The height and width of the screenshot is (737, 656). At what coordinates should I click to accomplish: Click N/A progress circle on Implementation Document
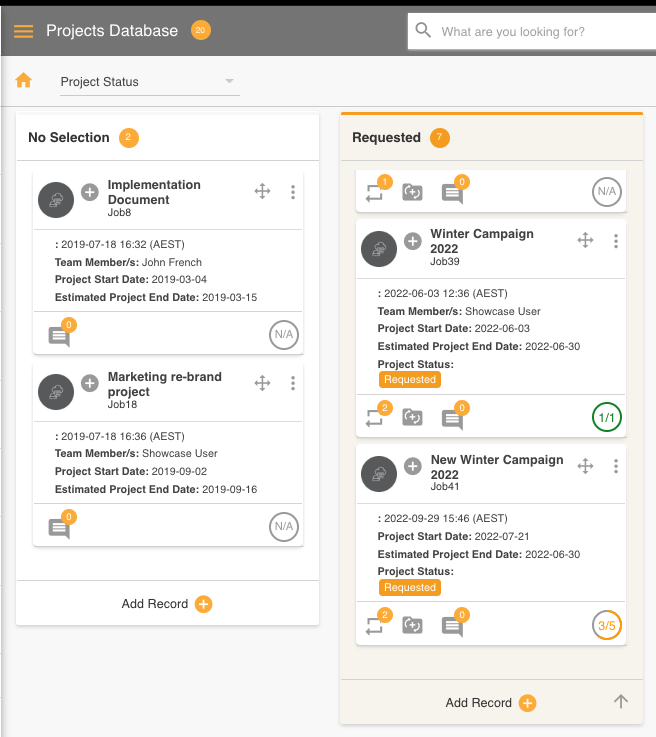[284, 335]
